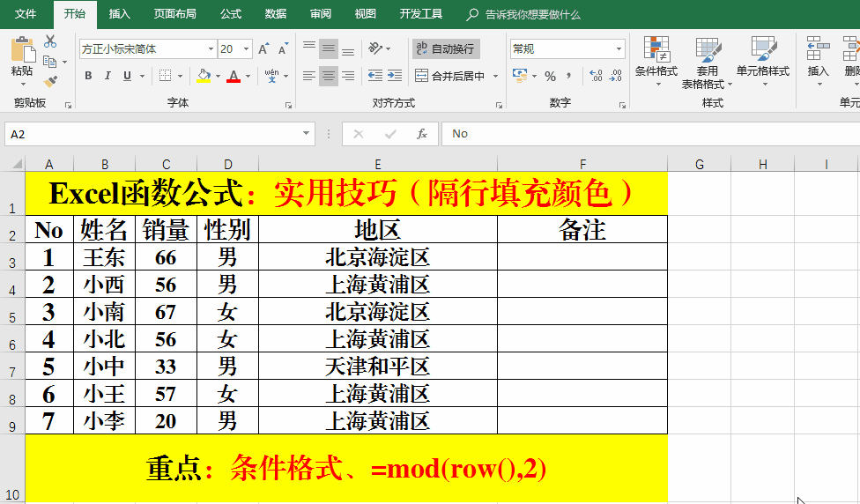Click the text orientation icon

[x=375, y=48]
